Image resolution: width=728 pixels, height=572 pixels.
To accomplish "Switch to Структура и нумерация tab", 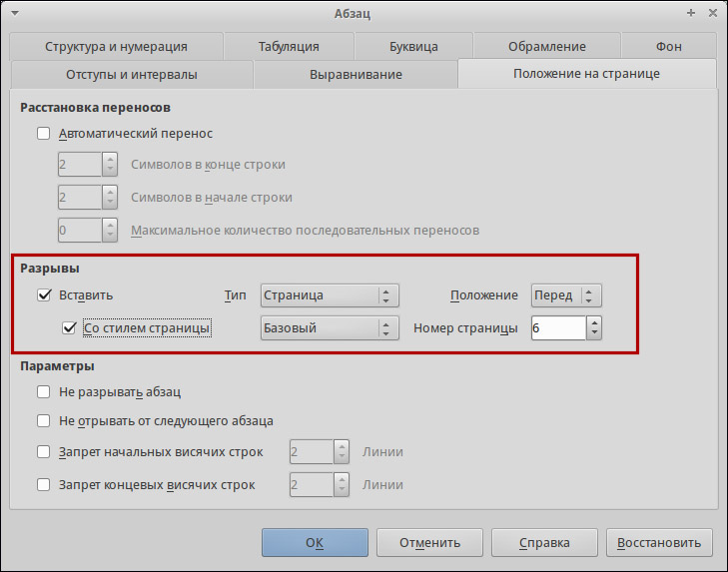I will 116,47.
